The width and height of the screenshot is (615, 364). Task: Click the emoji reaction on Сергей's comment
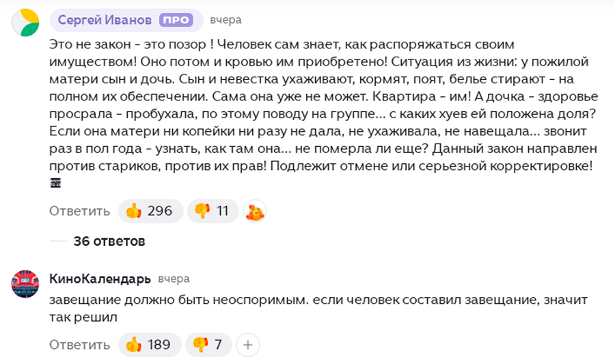tap(255, 212)
